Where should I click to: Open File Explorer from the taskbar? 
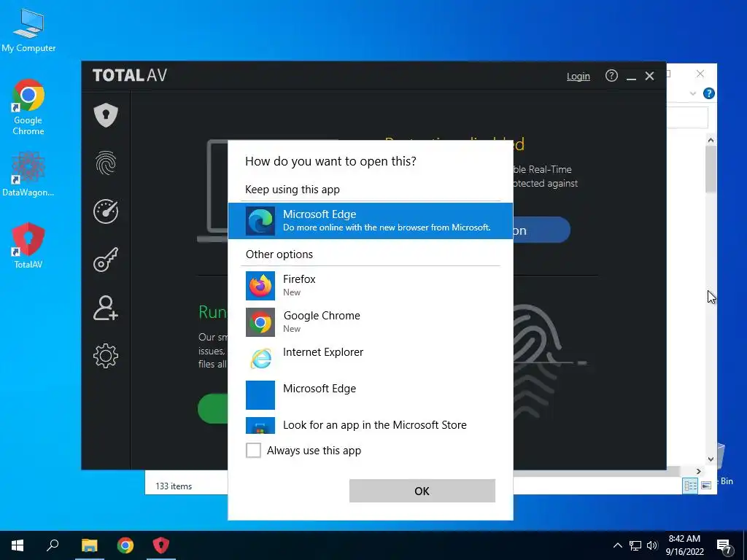coord(89,545)
